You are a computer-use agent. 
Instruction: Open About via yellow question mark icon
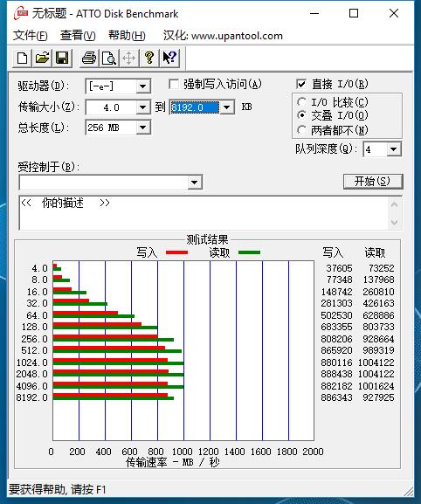point(148,59)
